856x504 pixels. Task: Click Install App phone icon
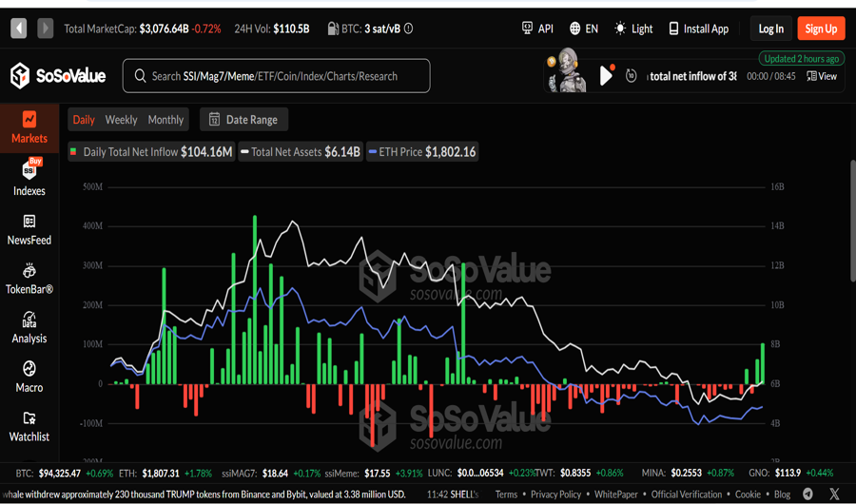(673, 29)
